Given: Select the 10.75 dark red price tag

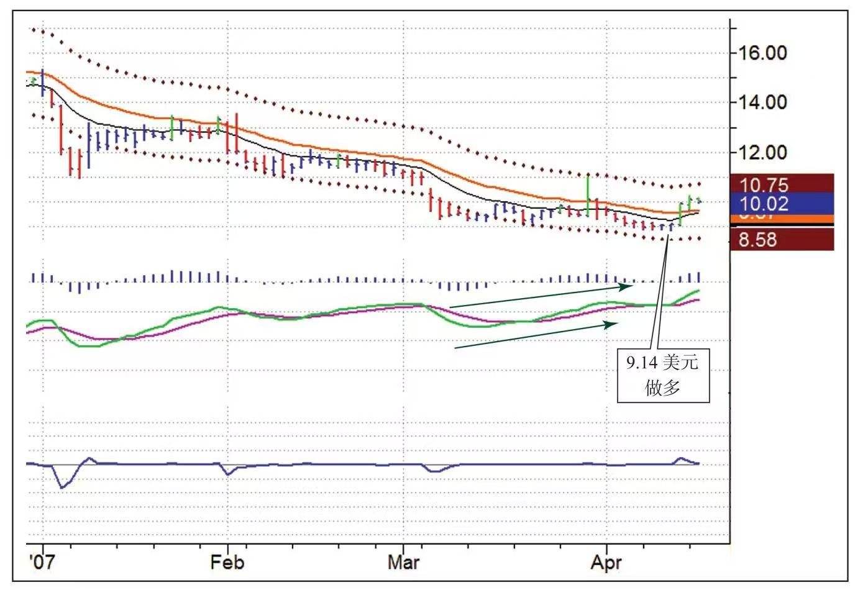Looking at the screenshot, I should [x=782, y=184].
